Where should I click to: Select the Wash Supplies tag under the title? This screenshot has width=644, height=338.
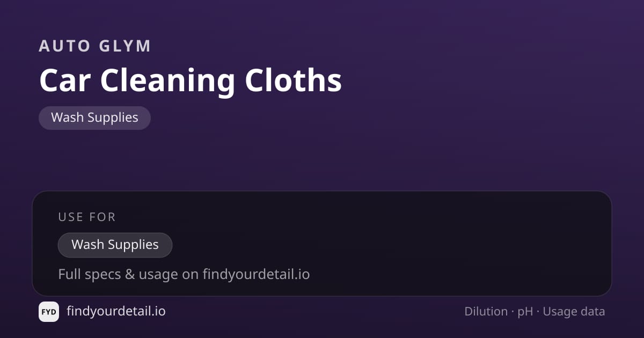point(94,117)
